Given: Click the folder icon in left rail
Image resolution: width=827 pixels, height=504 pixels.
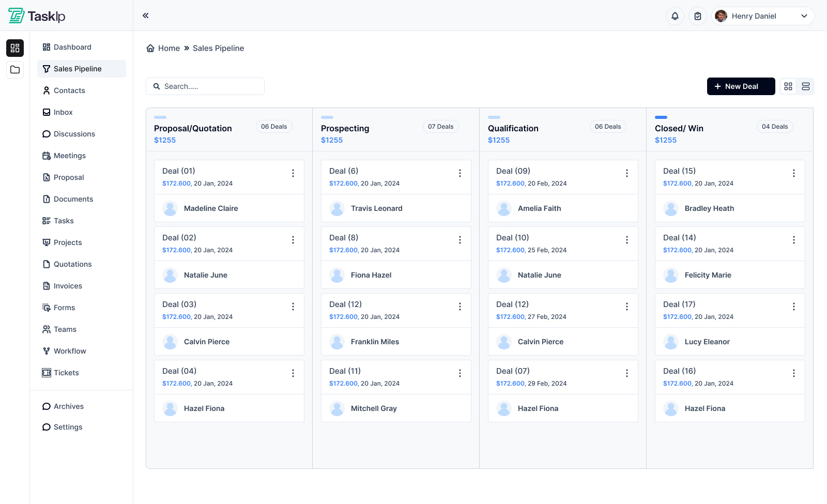Looking at the screenshot, I should (15, 70).
